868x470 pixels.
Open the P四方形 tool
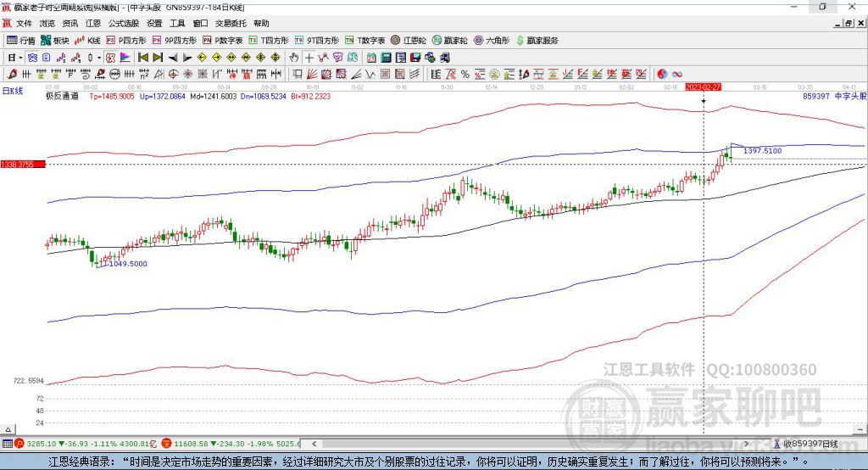pos(126,41)
